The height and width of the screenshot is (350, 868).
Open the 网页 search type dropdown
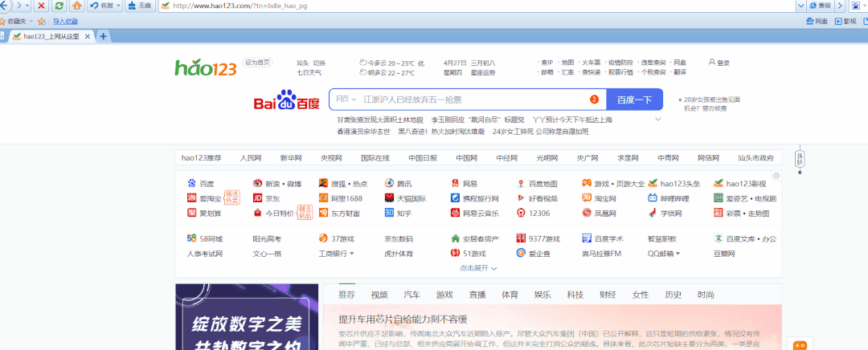pos(346,100)
